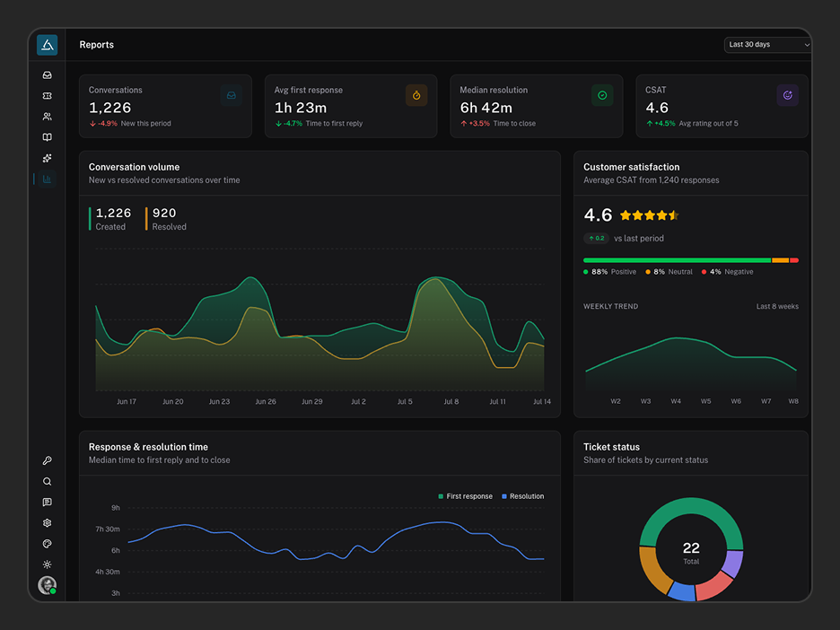Image resolution: width=840 pixels, height=630 pixels.
Task: Toggle the First response legend item
Action: click(465, 496)
